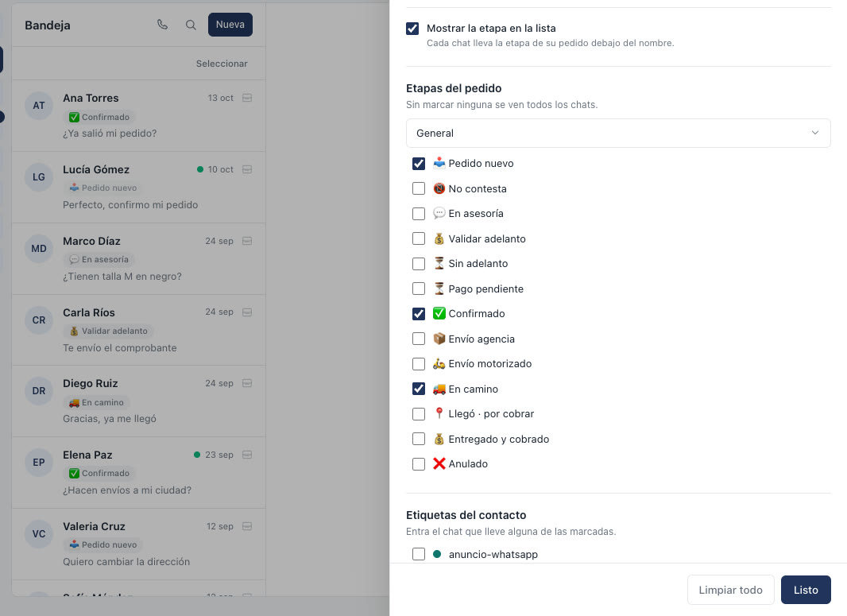Check the No contesta stage checkbox
This screenshot has height=616, width=847.
[x=419, y=188]
